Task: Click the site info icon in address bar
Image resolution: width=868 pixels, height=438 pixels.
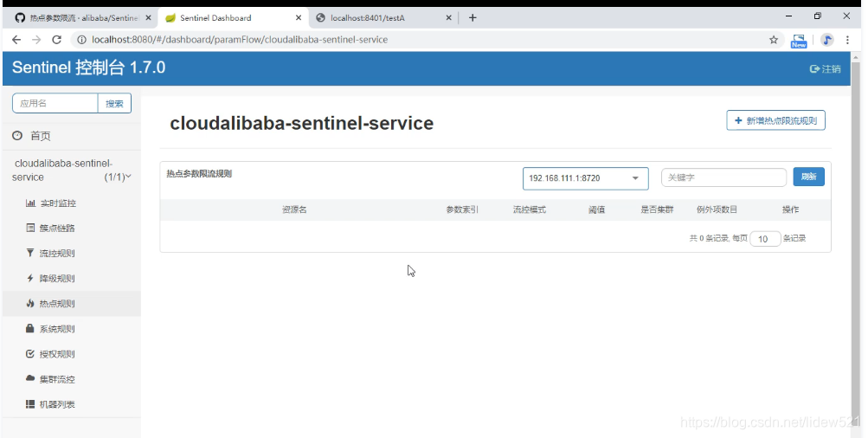Action: (x=81, y=40)
